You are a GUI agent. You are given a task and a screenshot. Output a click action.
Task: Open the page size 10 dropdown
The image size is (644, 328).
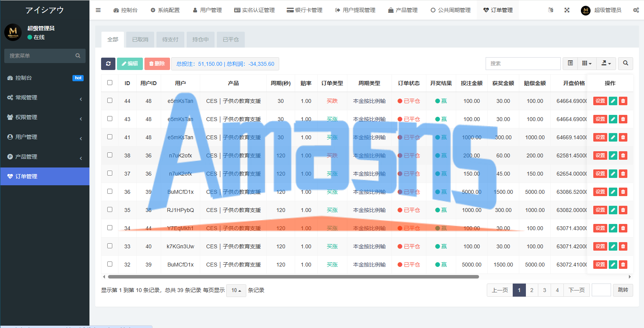pos(236,290)
